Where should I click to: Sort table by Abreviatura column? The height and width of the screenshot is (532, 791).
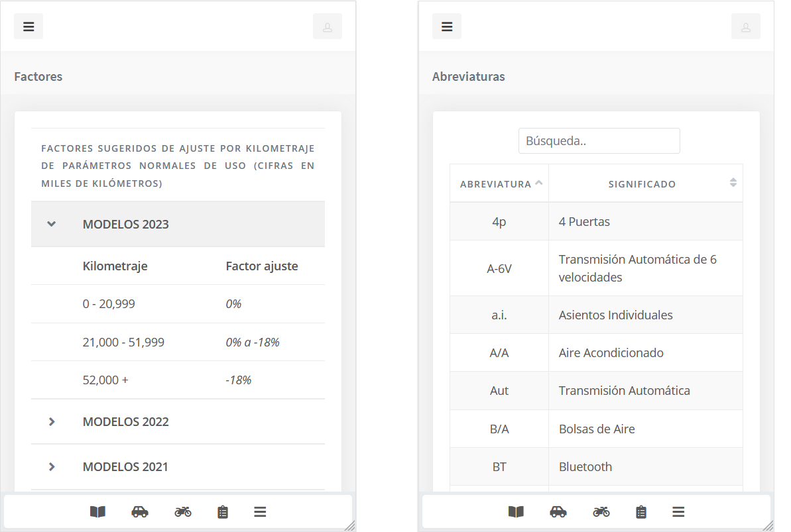tap(499, 184)
